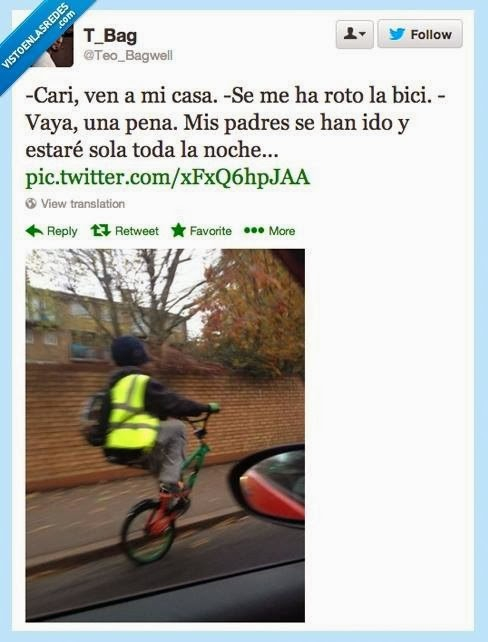Choose the Reply action label

(62, 231)
